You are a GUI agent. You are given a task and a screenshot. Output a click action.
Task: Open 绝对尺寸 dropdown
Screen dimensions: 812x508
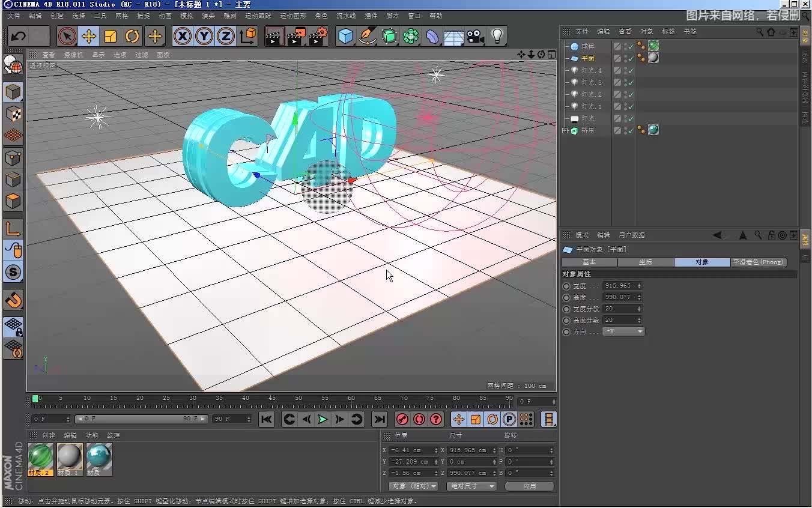point(471,486)
